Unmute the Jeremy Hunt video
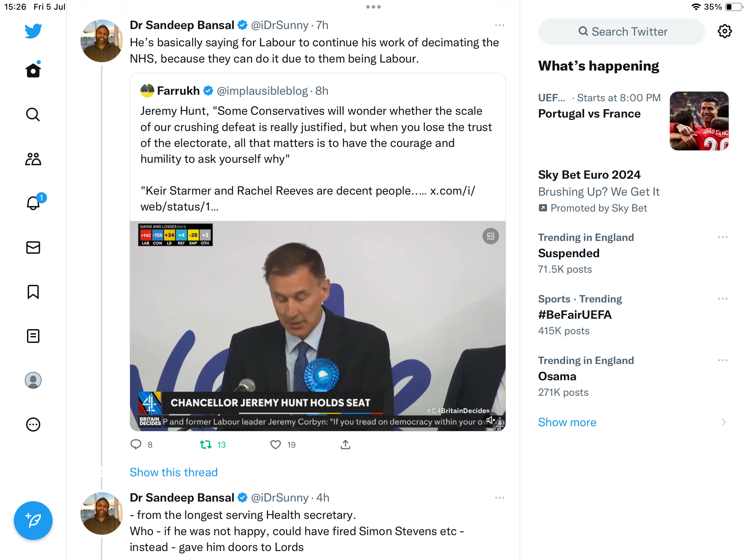 (x=491, y=420)
